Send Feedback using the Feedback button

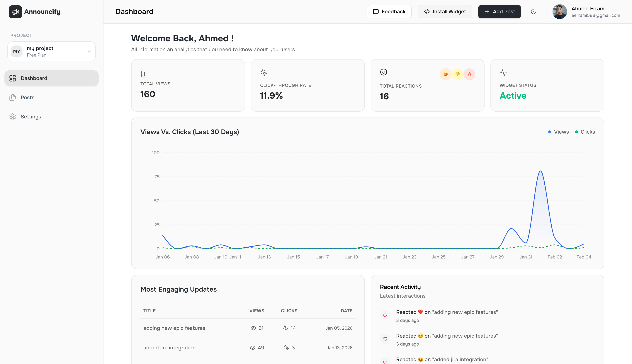point(389,11)
